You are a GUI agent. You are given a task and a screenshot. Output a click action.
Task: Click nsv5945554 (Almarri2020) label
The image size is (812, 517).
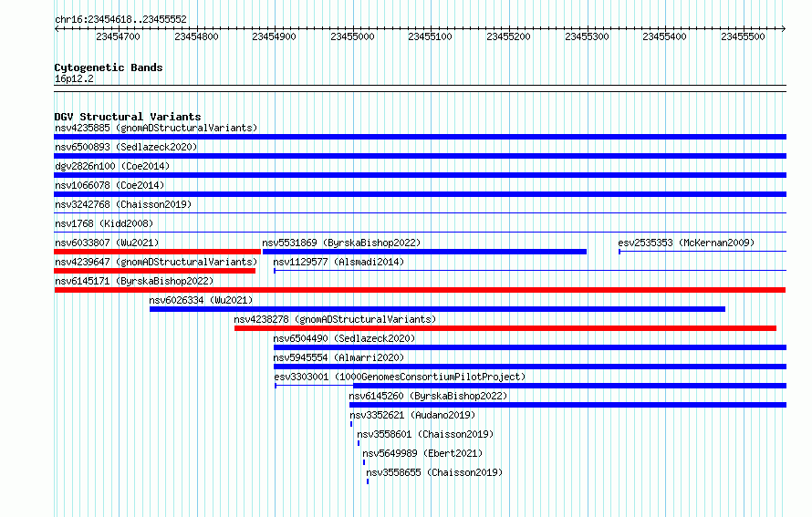(x=338, y=357)
